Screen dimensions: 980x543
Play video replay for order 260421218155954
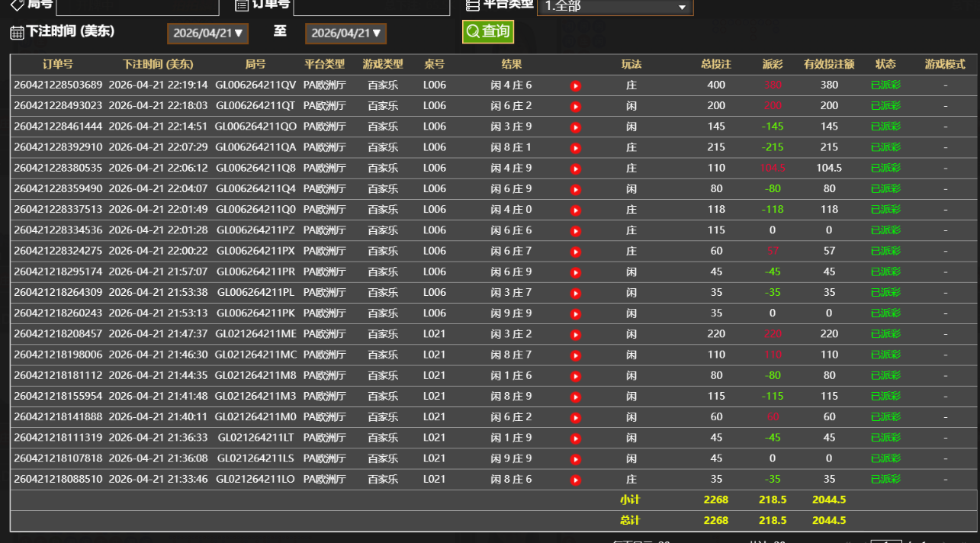click(x=576, y=397)
